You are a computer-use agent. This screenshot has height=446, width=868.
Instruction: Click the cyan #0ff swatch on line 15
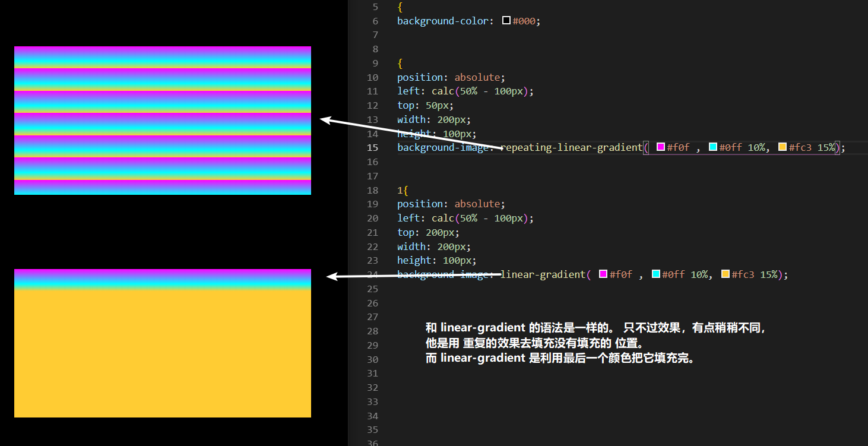click(x=713, y=147)
